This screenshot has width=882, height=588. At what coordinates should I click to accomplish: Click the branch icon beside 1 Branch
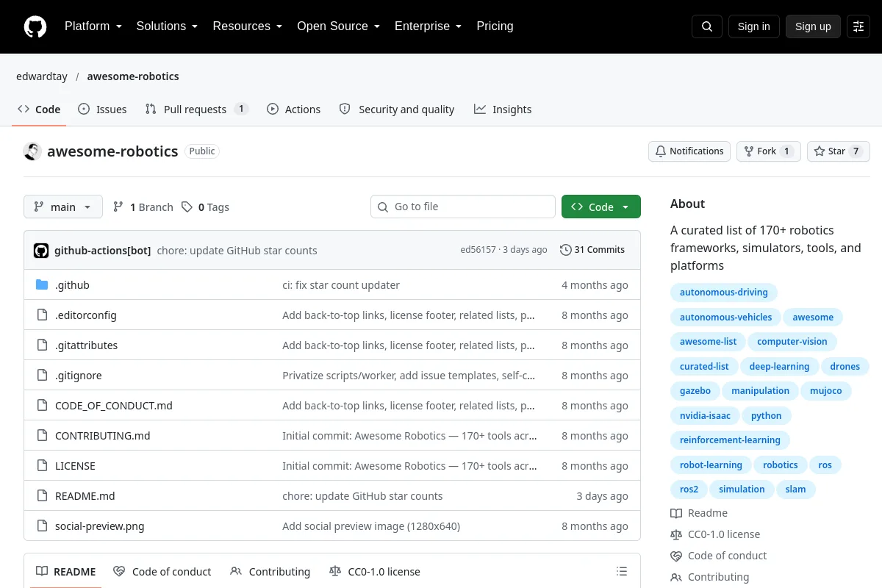click(118, 207)
